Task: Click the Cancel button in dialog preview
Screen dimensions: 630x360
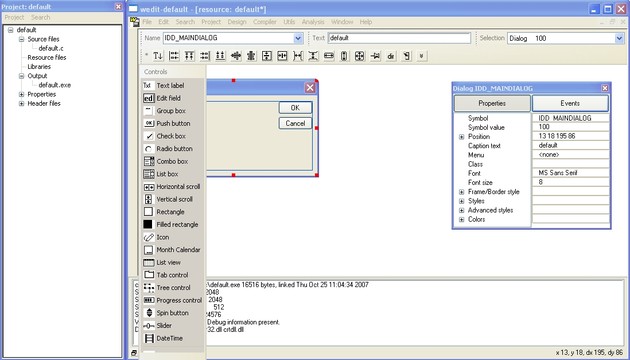Action: [x=295, y=123]
